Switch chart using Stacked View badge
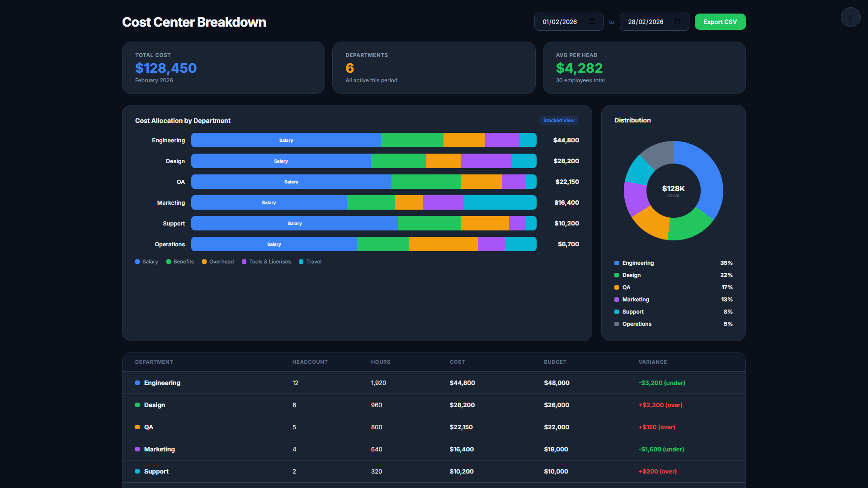Viewport: 868px width, 488px height. point(559,121)
